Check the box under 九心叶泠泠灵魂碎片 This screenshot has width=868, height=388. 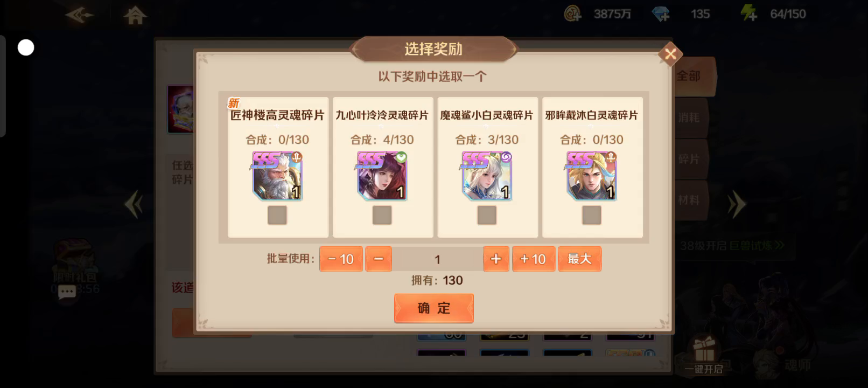click(382, 216)
